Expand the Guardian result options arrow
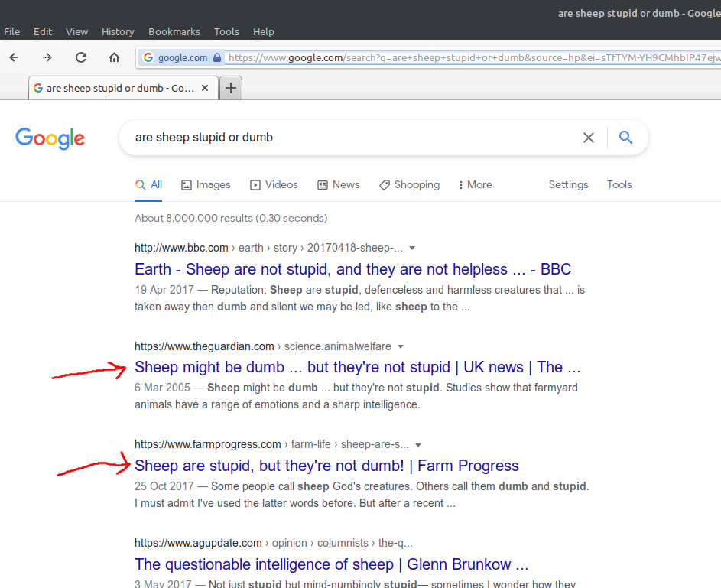 click(x=401, y=346)
